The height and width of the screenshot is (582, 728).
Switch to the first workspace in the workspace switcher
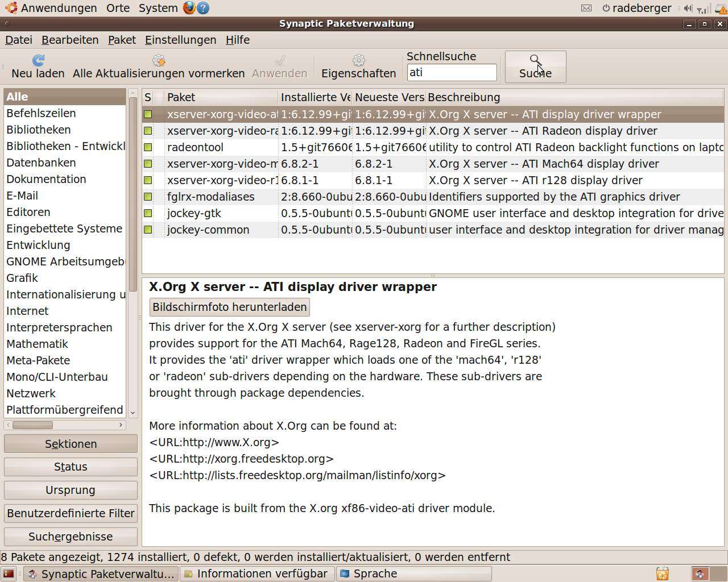(700, 573)
